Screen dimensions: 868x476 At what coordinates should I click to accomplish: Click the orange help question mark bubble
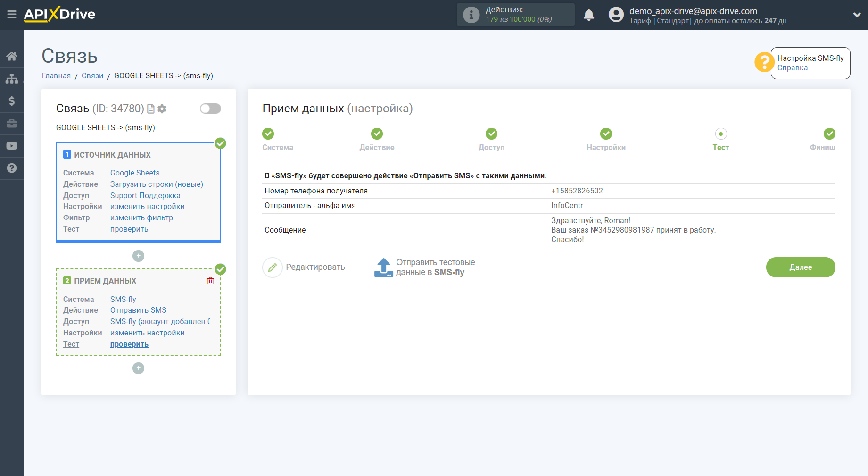(x=764, y=62)
